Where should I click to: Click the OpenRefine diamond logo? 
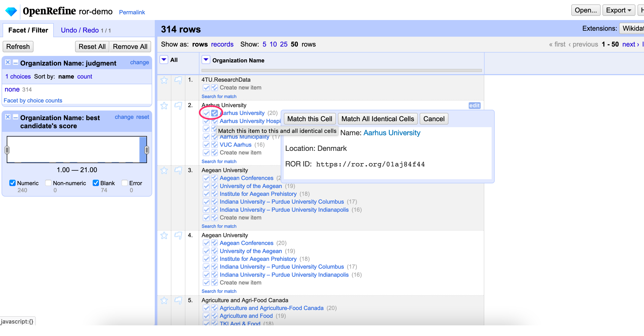pos(11,11)
